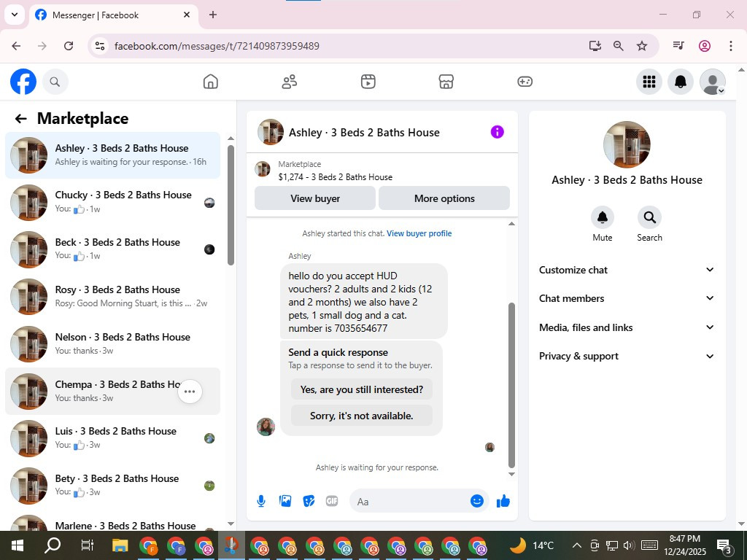Click the chat list scrollbar thumb
The height and width of the screenshot is (560, 747).
(x=231, y=205)
